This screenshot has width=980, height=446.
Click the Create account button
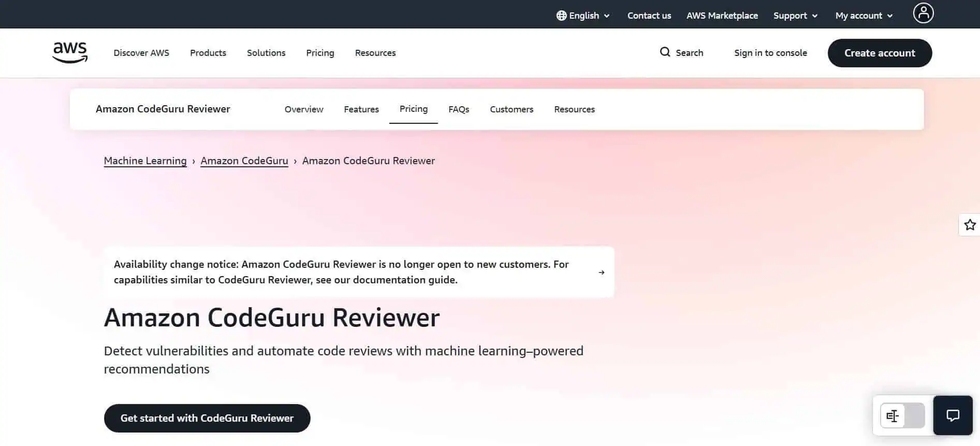pos(880,53)
